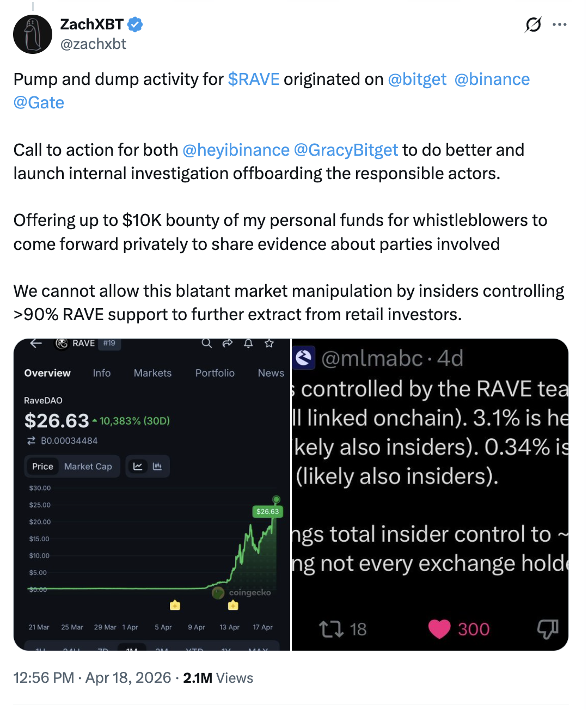Click the $RAVE cashtag link
The image size is (588, 710).
click(x=254, y=79)
